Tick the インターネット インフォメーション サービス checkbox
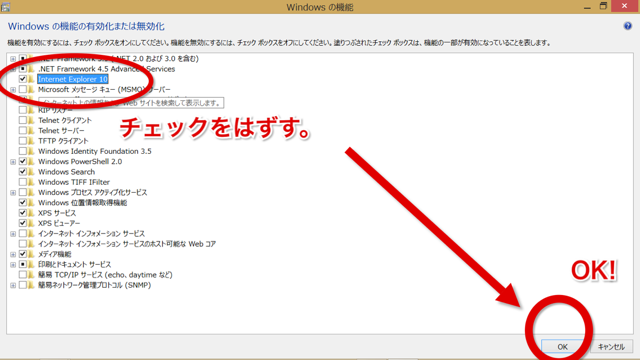 pyautogui.click(x=23, y=233)
